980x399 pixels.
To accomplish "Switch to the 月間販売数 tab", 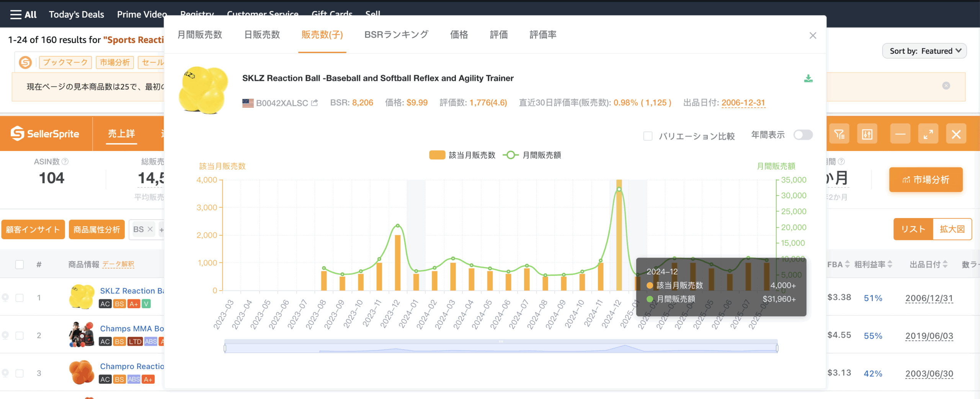I will (200, 35).
